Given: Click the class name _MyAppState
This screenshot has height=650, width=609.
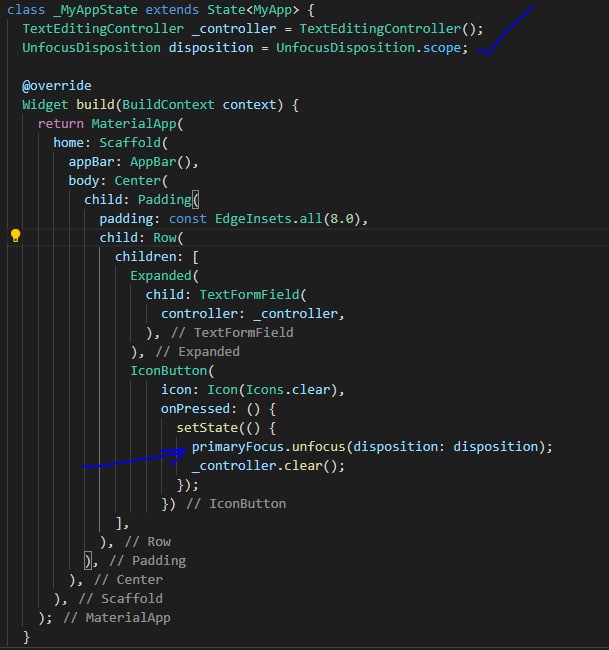Looking at the screenshot, I should (x=95, y=10).
